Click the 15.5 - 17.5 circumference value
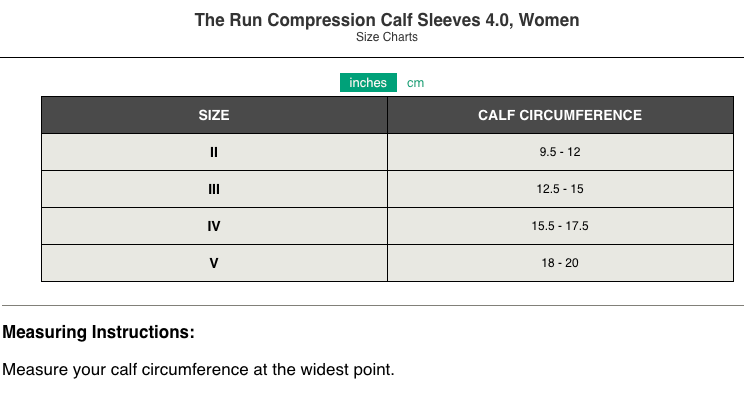744x400 pixels. [x=560, y=226]
